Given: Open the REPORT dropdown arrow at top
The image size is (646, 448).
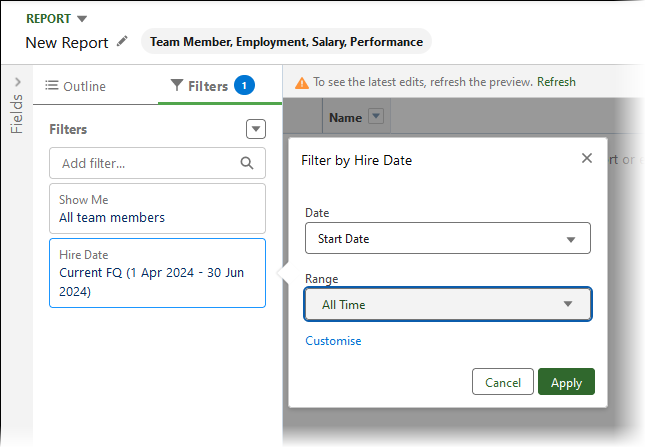Looking at the screenshot, I should pyautogui.click(x=82, y=18).
